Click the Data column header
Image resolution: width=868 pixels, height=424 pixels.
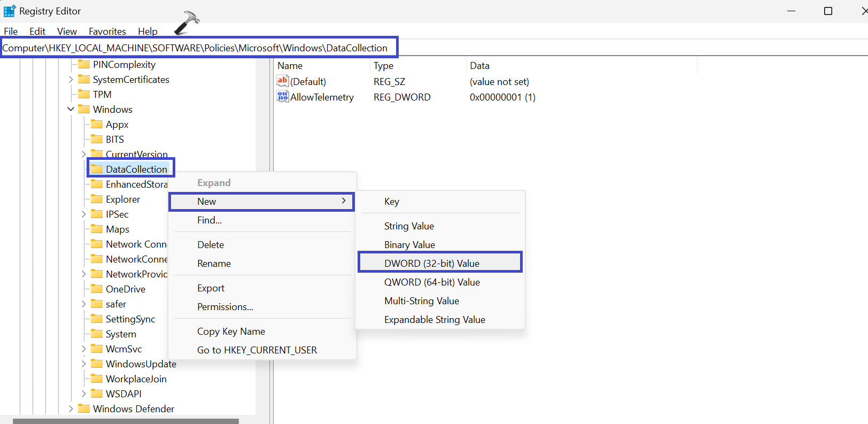click(479, 66)
